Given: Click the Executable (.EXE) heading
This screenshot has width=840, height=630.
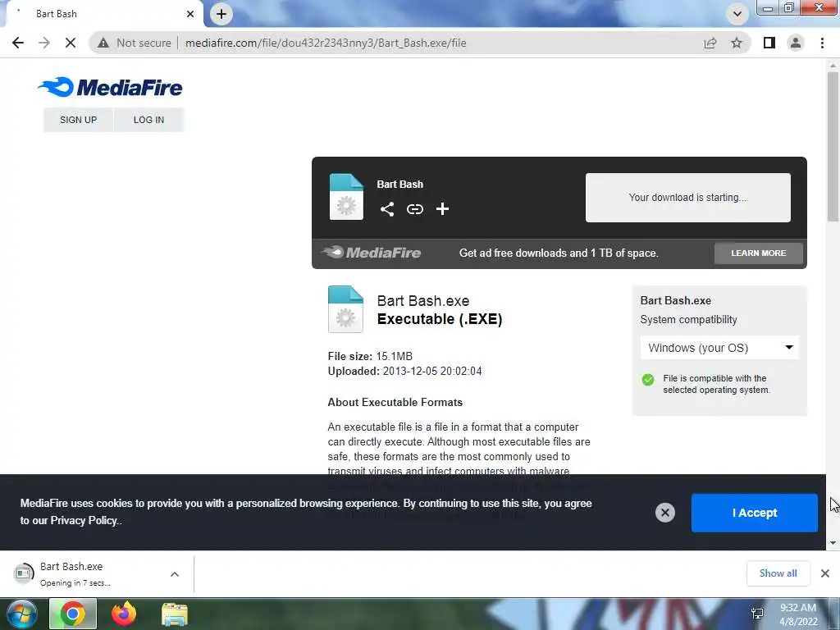Looking at the screenshot, I should click(x=440, y=319).
